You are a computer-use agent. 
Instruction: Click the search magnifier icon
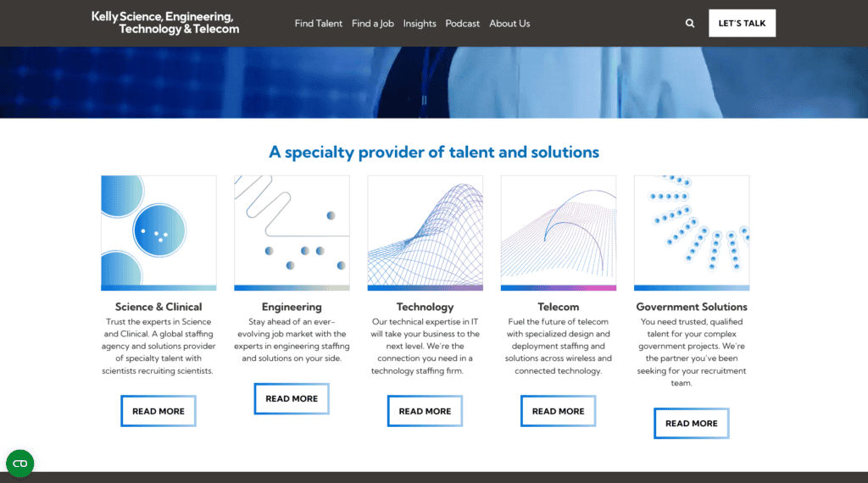pyautogui.click(x=690, y=24)
